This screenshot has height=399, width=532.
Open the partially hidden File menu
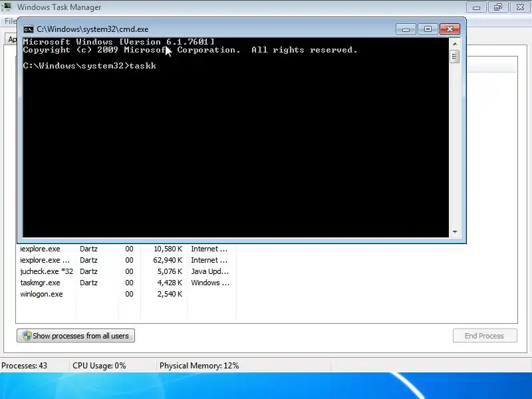point(11,21)
